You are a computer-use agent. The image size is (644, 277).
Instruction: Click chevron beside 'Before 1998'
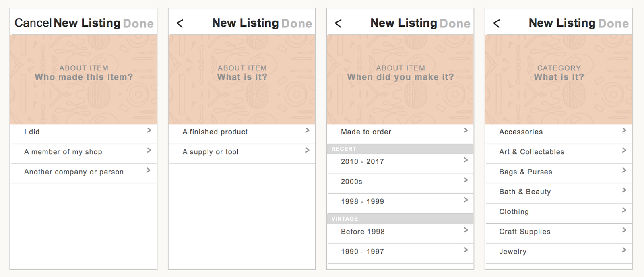(466, 230)
